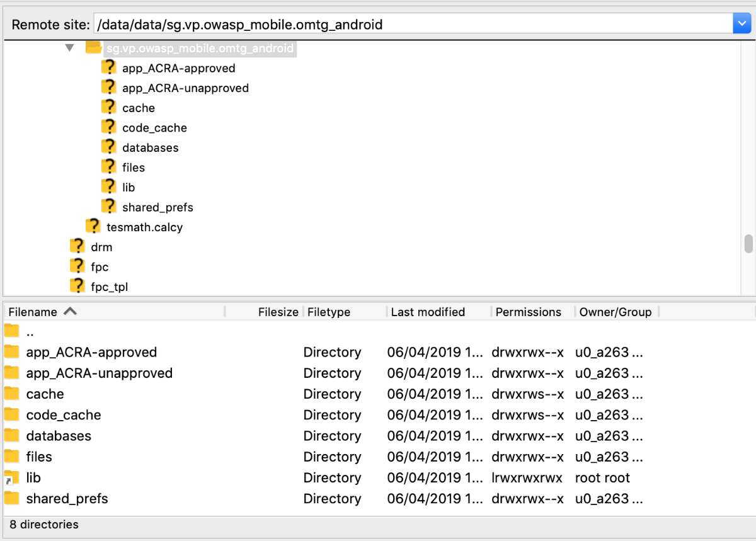Image resolution: width=756 pixels, height=541 pixels.
Task: Click folder icon of files in file list
Action: (12, 456)
